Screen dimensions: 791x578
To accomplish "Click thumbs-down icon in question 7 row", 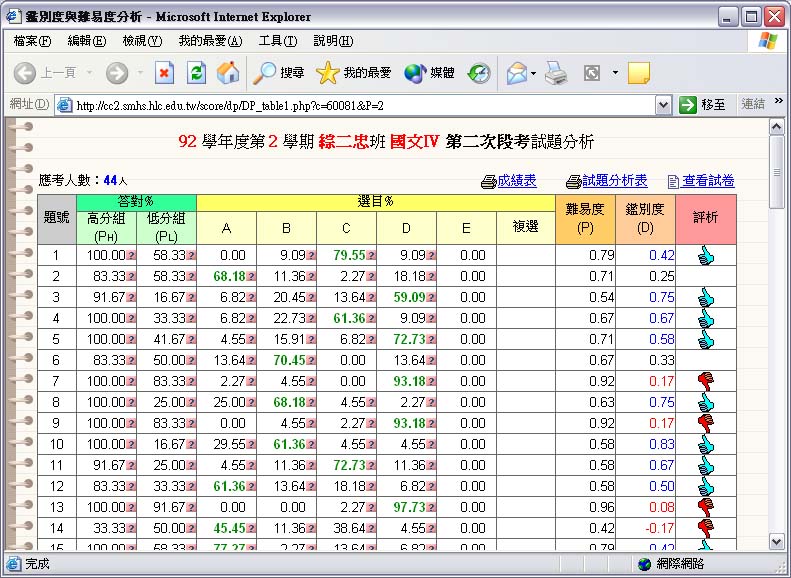I will click(706, 380).
